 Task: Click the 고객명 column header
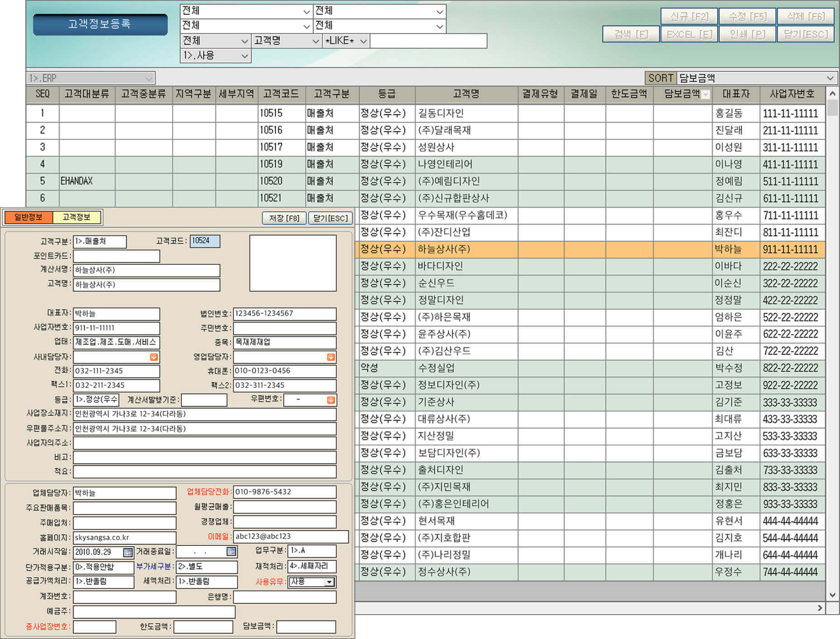pos(466,94)
